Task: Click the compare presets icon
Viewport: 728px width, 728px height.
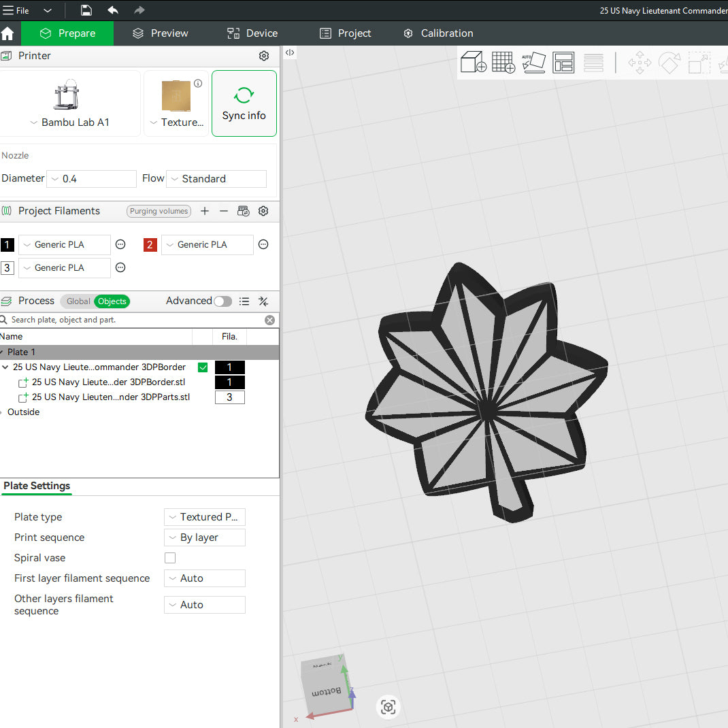Action: coord(263,301)
